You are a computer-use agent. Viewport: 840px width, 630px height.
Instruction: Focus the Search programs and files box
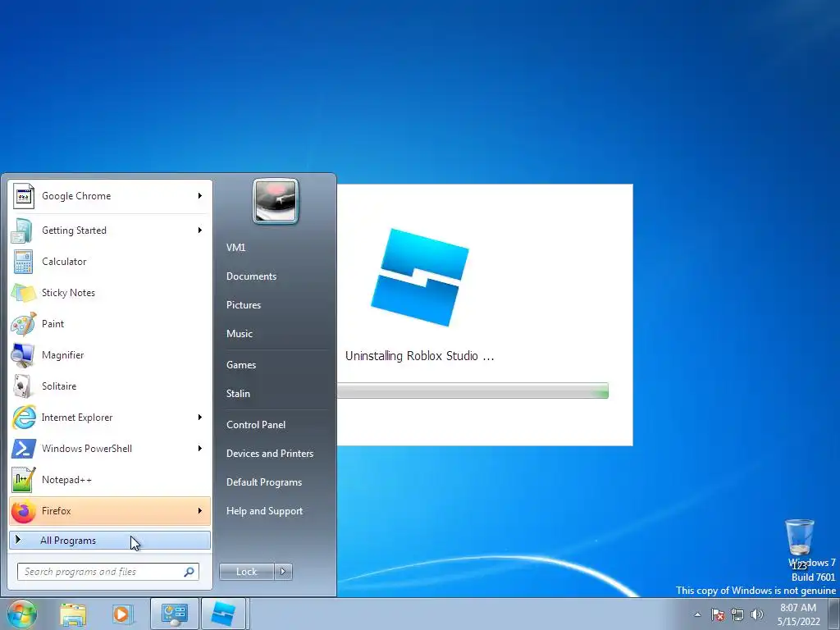pos(108,572)
